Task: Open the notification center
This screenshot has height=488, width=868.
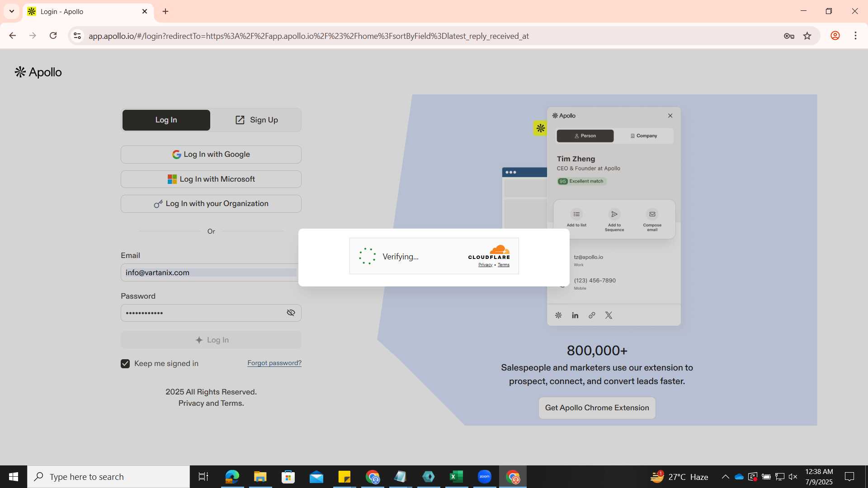Action: [849, 477]
